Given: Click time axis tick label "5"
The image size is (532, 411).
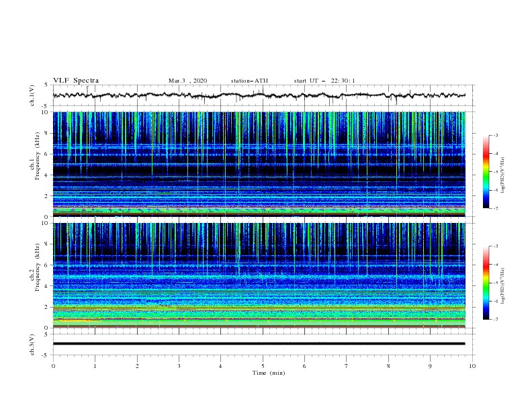Looking at the screenshot, I should coord(263,366).
